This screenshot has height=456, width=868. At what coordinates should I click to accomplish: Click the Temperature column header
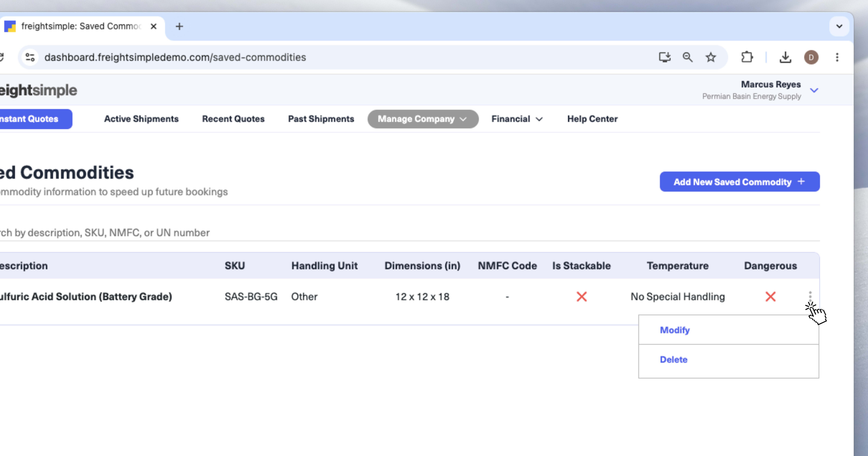pos(677,266)
